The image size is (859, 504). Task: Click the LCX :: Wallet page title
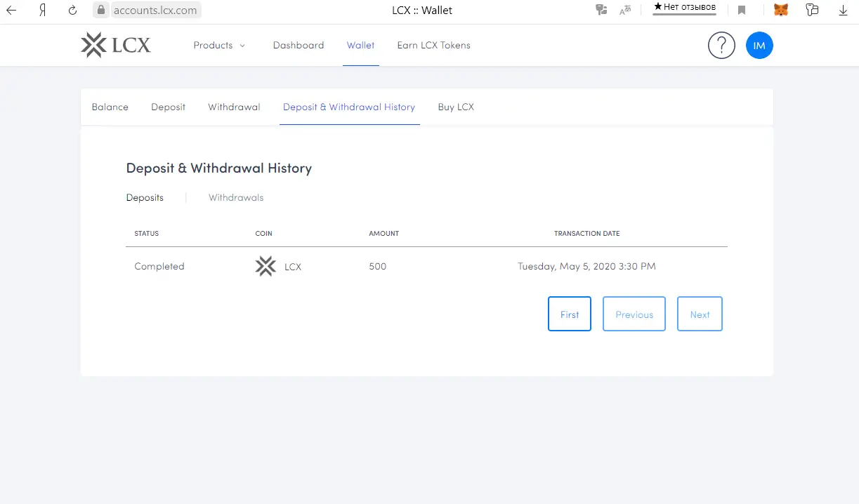click(422, 11)
